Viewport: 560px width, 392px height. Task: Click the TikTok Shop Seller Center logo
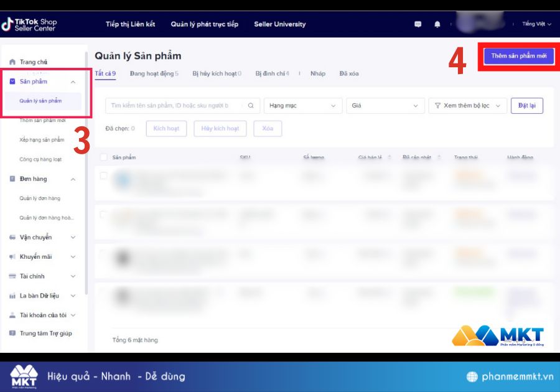click(x=29, y=25)
